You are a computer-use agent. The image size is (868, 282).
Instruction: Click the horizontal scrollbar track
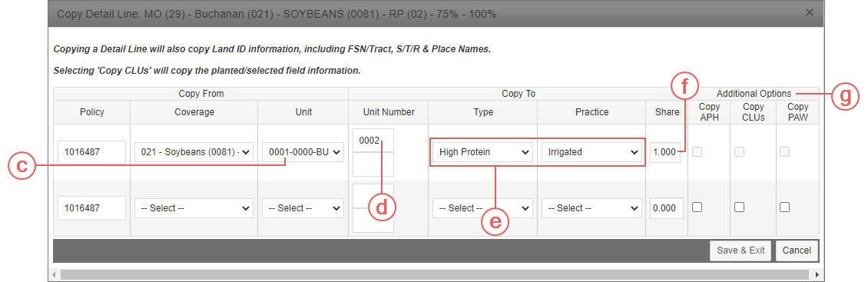(435, 274)
